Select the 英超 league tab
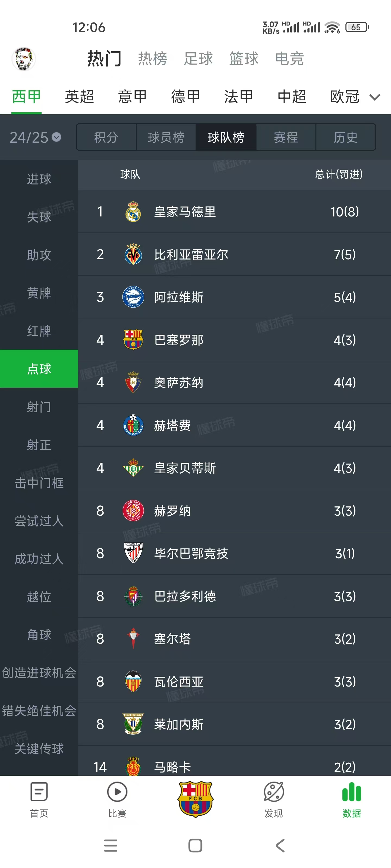The width and height of the screenshot is (391, 868). coord(79,97)
